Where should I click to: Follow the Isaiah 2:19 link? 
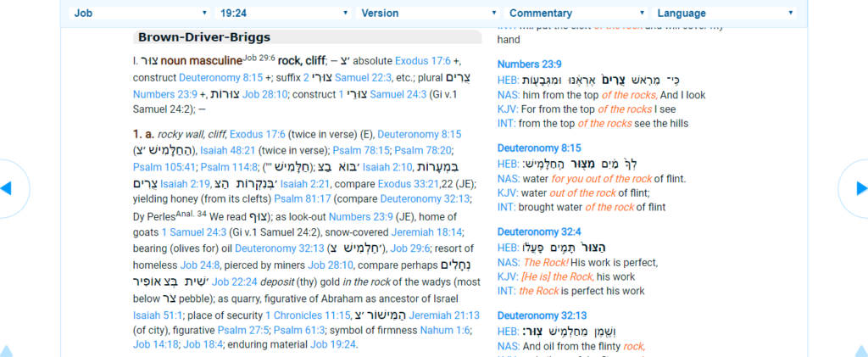pos(186,184)
